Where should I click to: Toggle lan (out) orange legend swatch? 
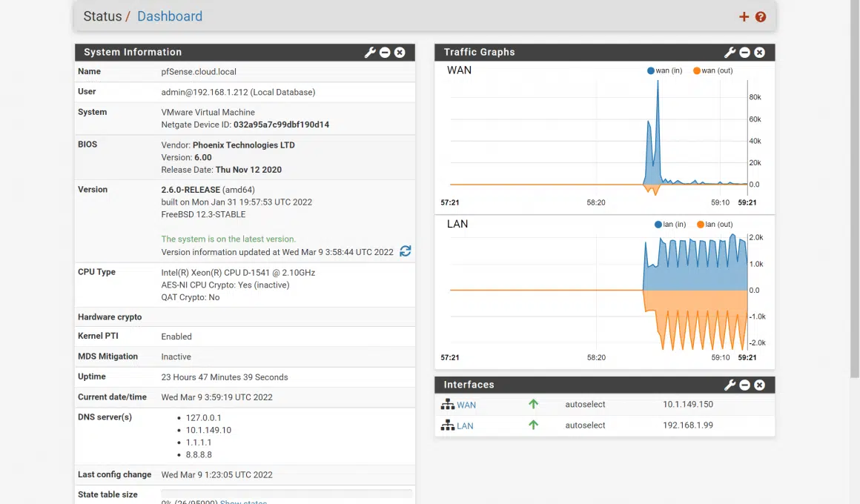point(700,225)
